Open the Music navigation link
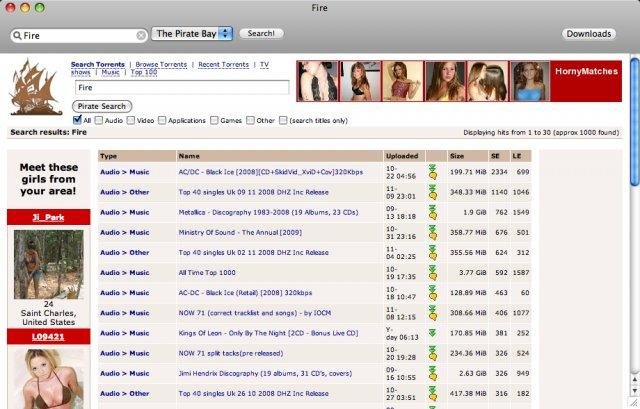 point(110,72)
